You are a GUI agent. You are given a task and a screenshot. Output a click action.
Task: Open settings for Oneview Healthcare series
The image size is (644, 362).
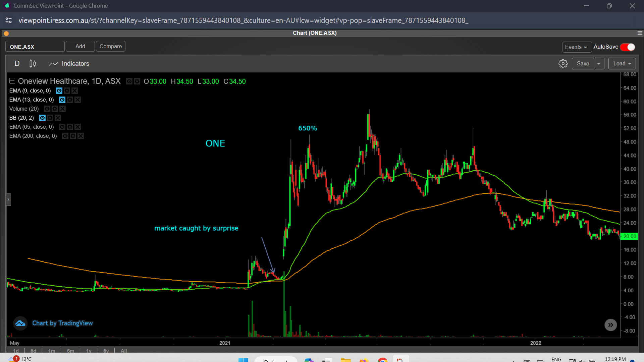pyautogui.click(x=137, y=81)
